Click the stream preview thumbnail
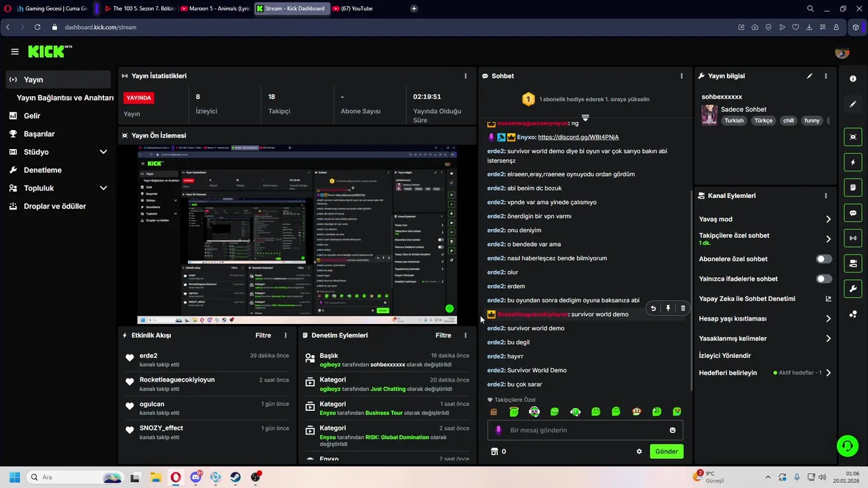This screenshot has height=488, width=868. (x=297, y=235)
